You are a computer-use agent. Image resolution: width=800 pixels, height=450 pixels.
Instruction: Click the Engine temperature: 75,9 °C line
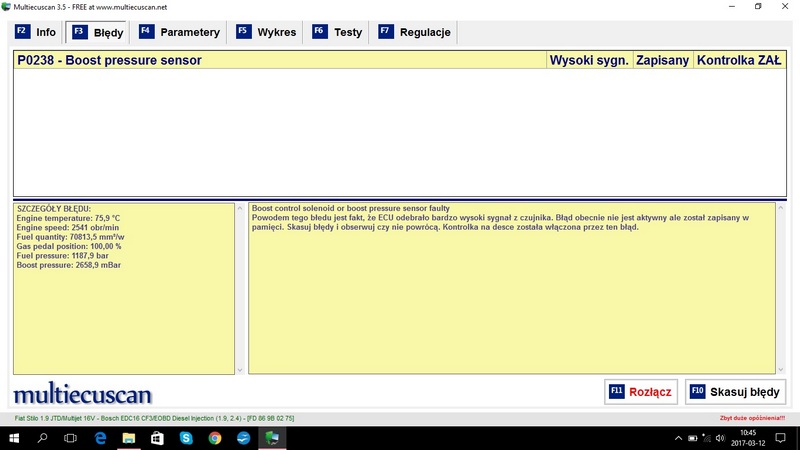[68, 218]
